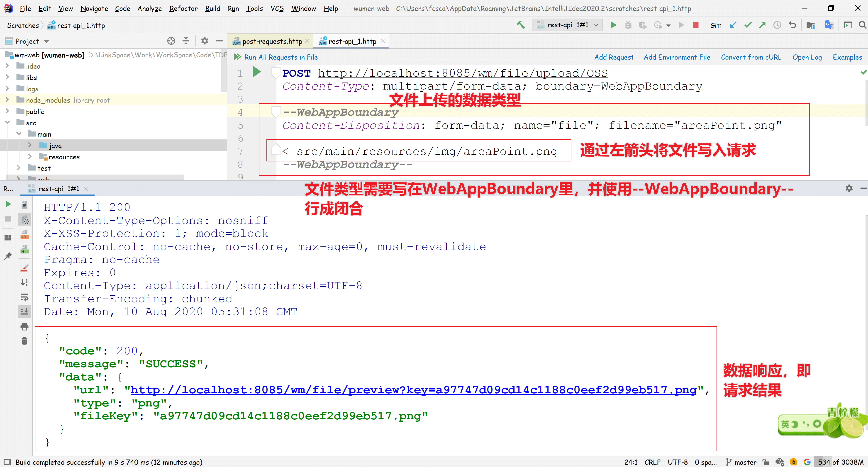Screen dimensions: 868x467
Task: Toggle Scroll to End in response panel
Action: [x=24, y=312]
